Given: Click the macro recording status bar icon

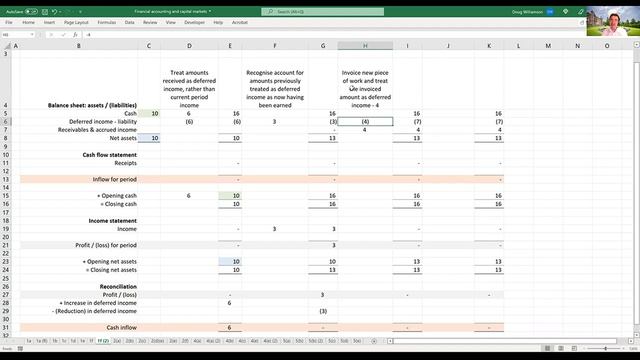Looking at the screenshot, I should tap(20, 349).
